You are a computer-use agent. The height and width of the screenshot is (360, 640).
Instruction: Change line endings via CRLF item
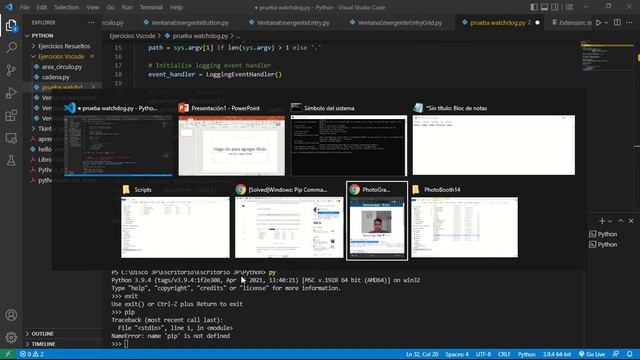tap(504, 354)
